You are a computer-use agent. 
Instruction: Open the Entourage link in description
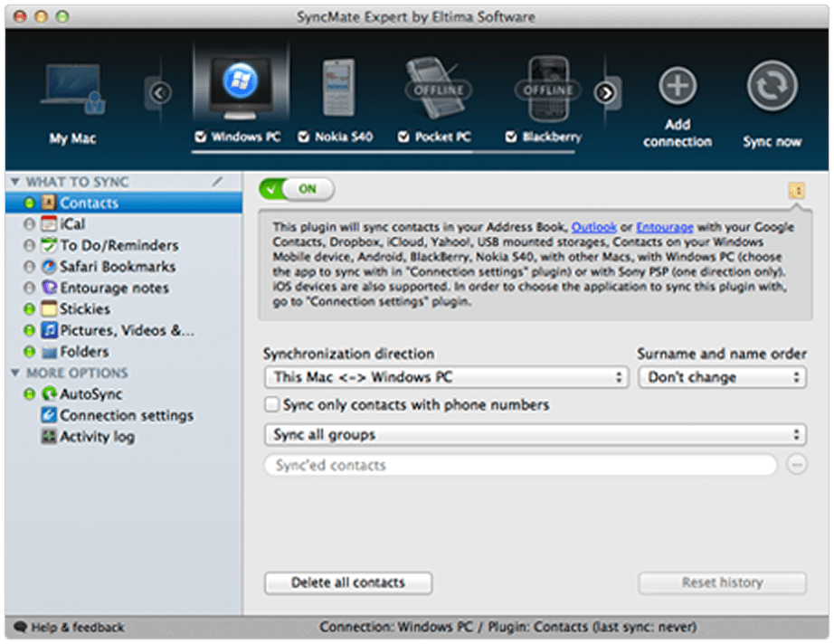(665, 227)
